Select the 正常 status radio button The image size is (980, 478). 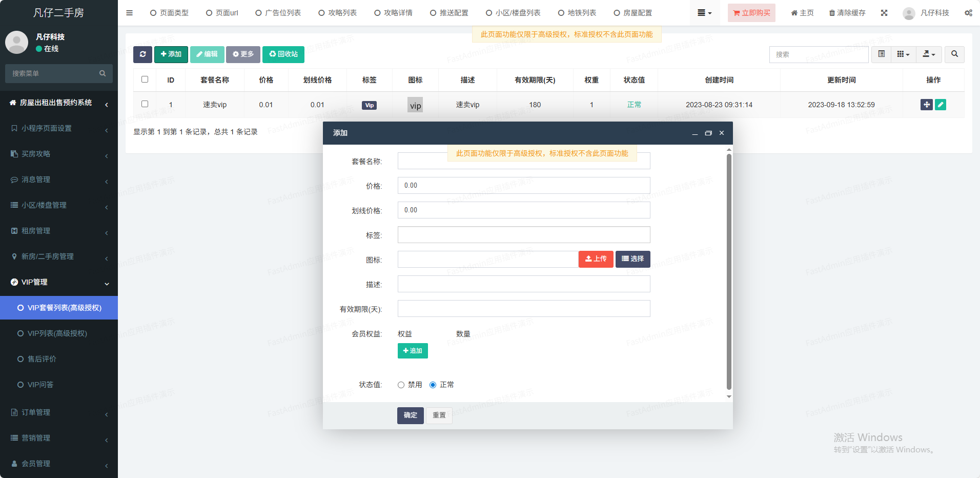tap(433, 385)
